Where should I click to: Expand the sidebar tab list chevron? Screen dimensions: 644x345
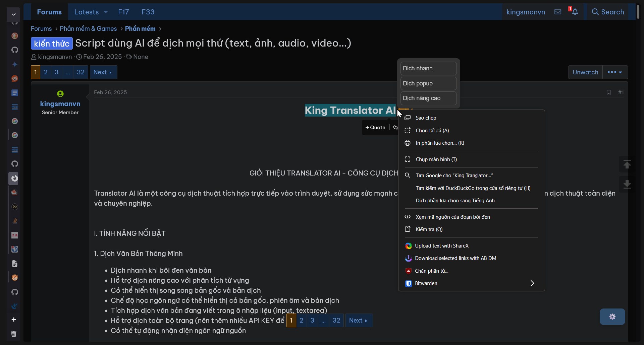tap(14, 14)
